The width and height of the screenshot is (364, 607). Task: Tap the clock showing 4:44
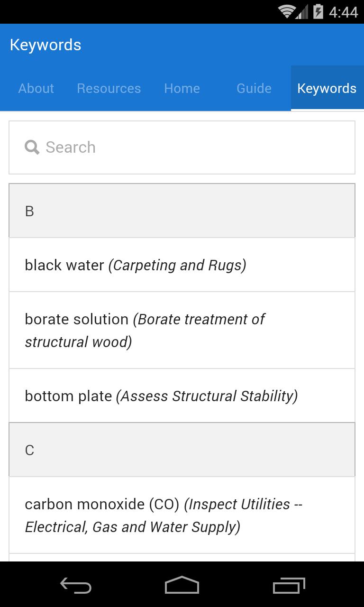(x=343, y=11)
